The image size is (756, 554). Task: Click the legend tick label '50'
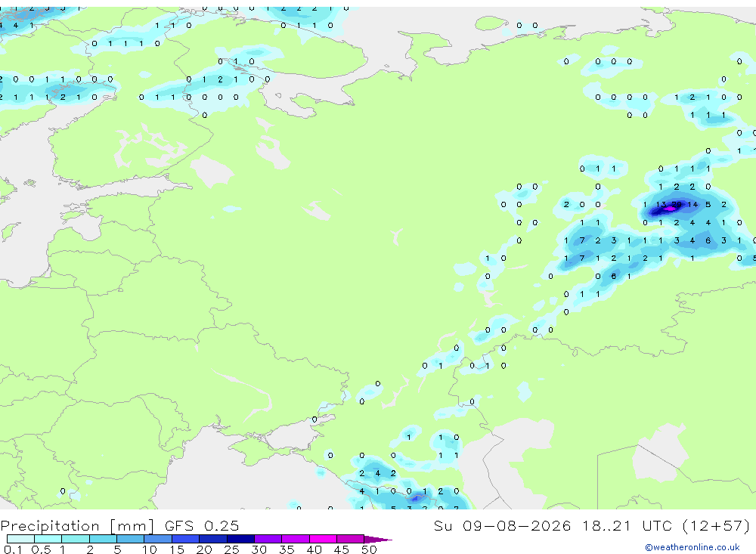click(x=369, y=549)
